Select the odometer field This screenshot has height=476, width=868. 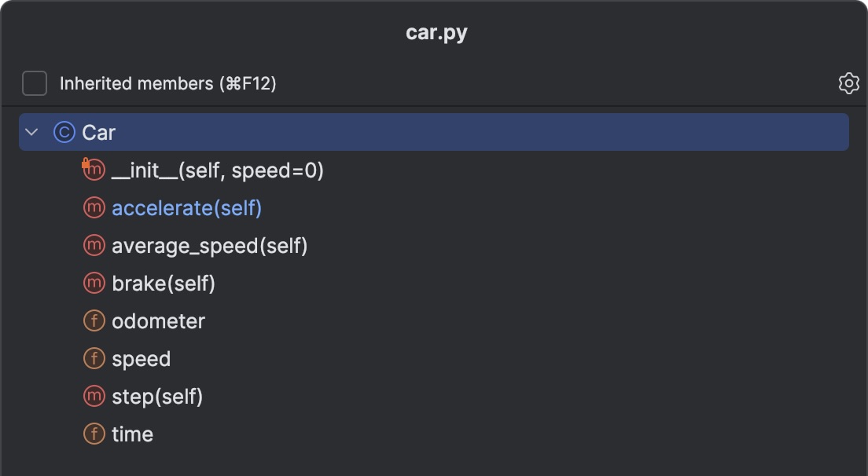click(x=158, y=320)
